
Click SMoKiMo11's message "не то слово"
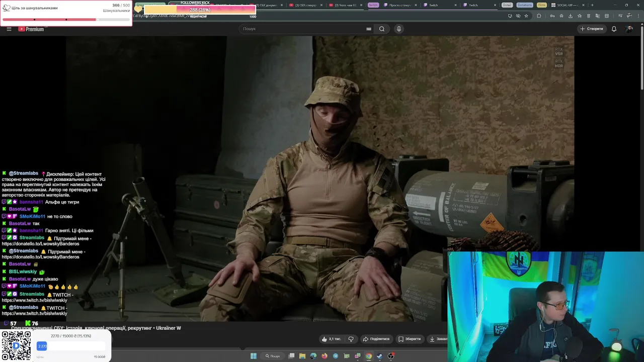(60, 216)
